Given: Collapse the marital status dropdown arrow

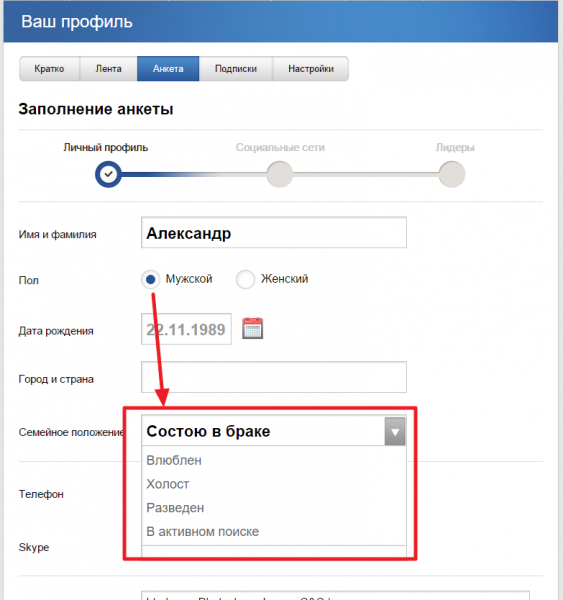Looking at the screenshot, I should 395,431.
